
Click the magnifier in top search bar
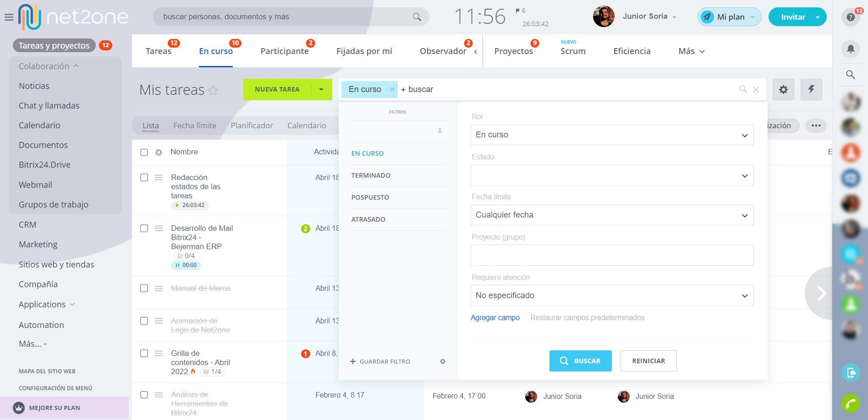[417, 17]
